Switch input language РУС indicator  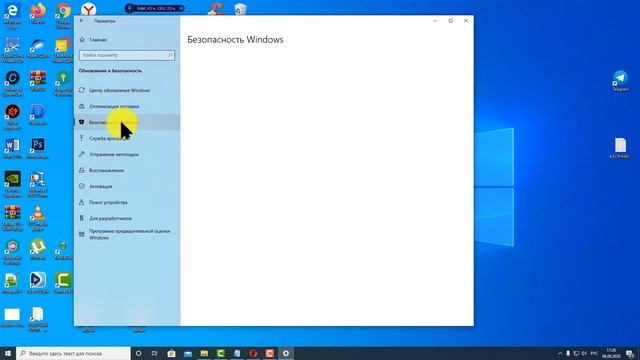point(594,353)
